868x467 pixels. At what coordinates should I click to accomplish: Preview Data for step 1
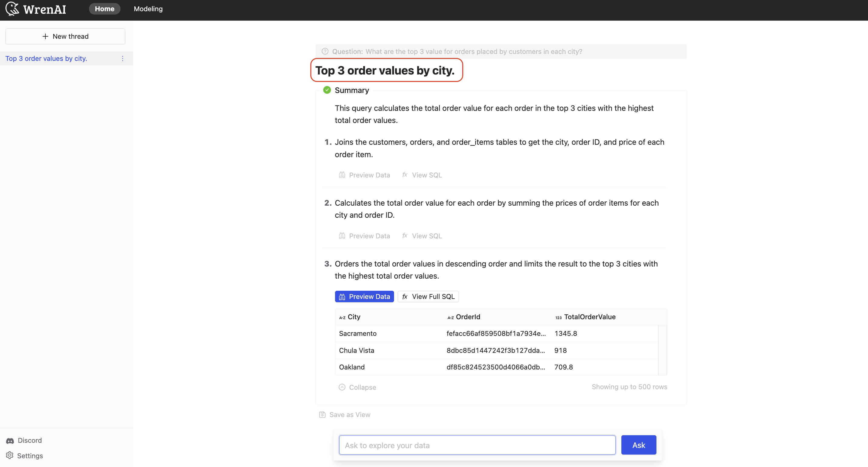[x=364, y=175]
